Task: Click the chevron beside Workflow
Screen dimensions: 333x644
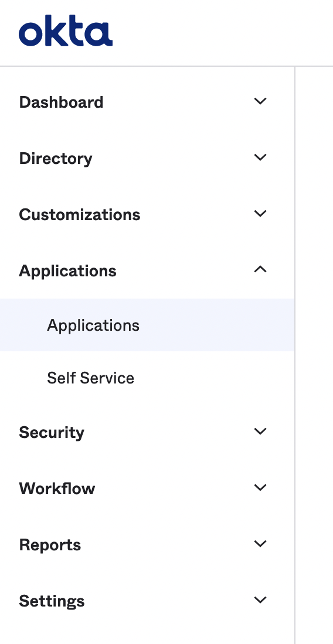Action: [260, 488]
